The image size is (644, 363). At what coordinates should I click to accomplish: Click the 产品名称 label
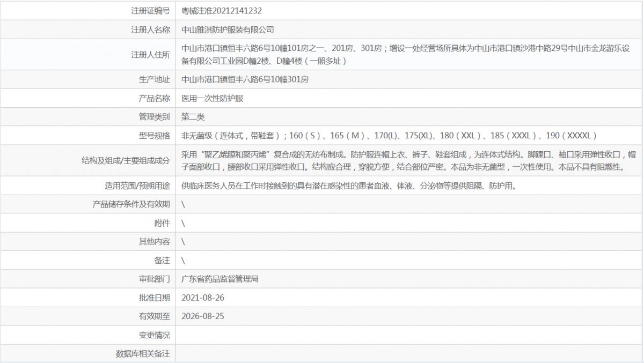pyautogui.click(x=154, y=98)
